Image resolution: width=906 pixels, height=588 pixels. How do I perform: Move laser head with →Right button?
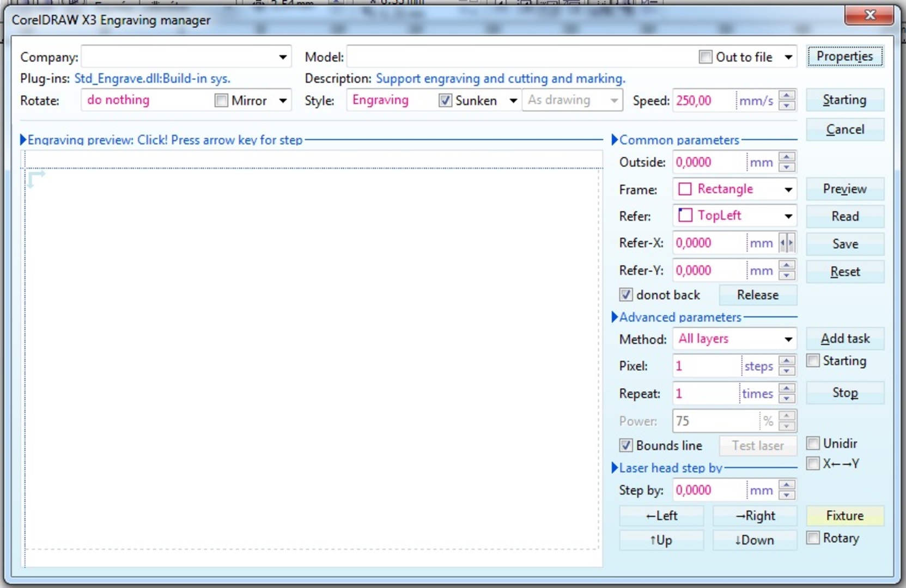tap(755, 516)
